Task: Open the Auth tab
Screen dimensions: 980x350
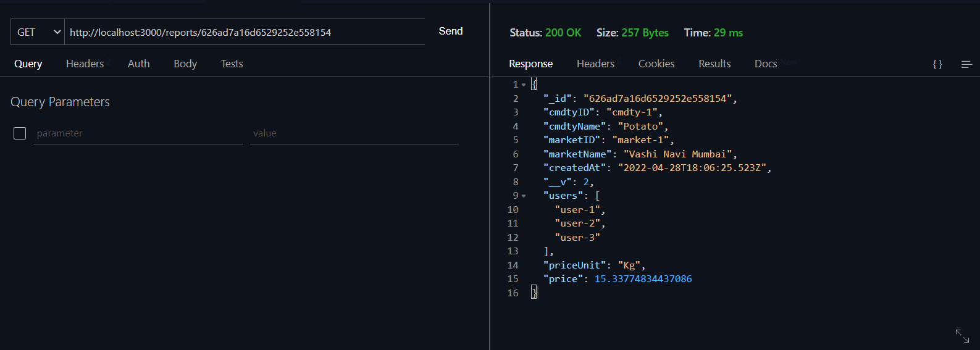Action: pyautogui.click(x=139, y=64)
